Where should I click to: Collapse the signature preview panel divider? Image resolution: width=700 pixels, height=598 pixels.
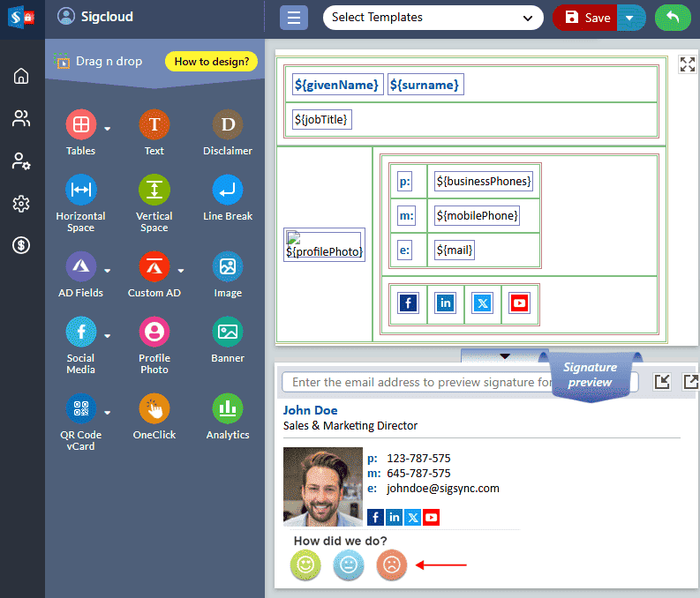pyautogui.click(x=504, y=355)
